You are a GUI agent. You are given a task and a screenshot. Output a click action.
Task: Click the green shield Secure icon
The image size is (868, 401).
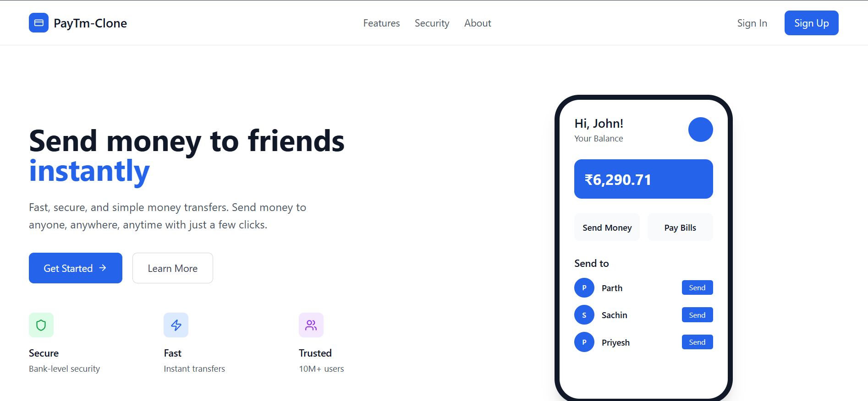41,325
